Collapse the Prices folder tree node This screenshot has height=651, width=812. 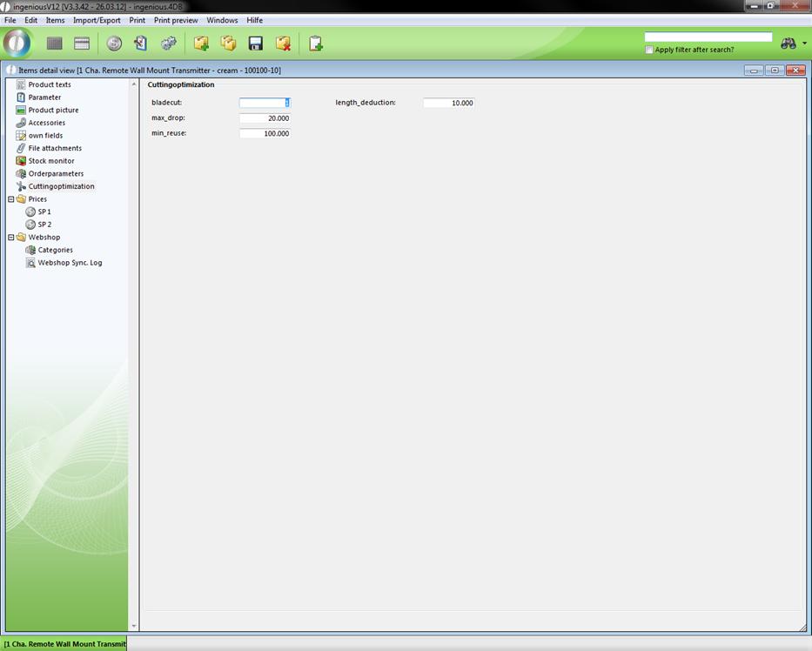click(10, 199)
